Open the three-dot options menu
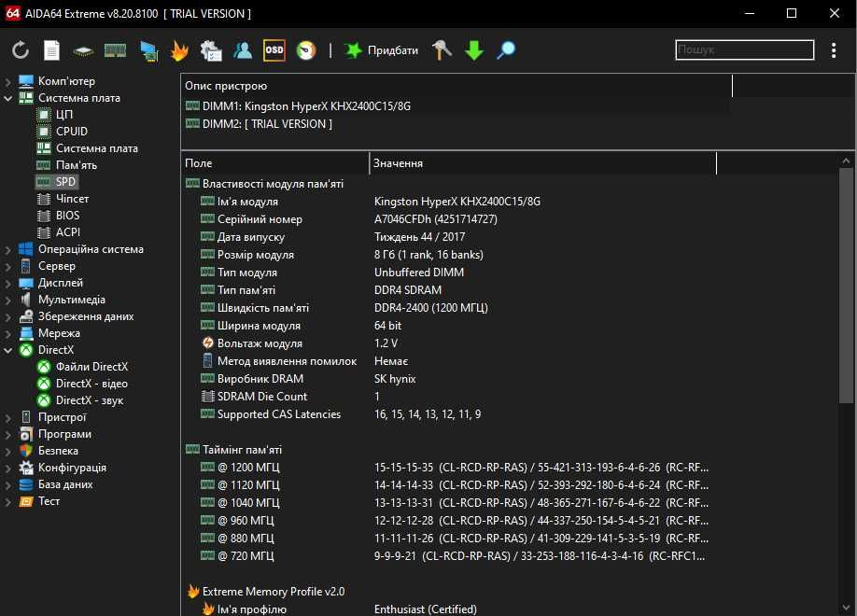Screen dimensions: 857x616 pos(834,50)
